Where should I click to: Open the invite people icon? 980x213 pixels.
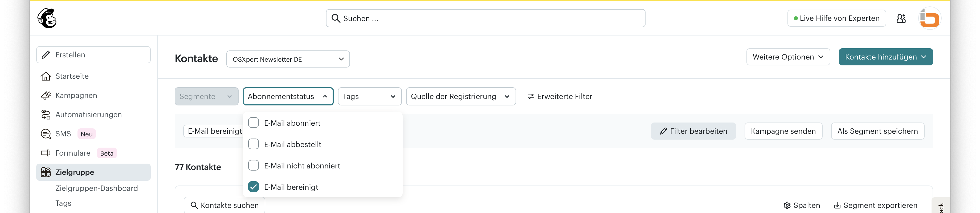[901, 18]
